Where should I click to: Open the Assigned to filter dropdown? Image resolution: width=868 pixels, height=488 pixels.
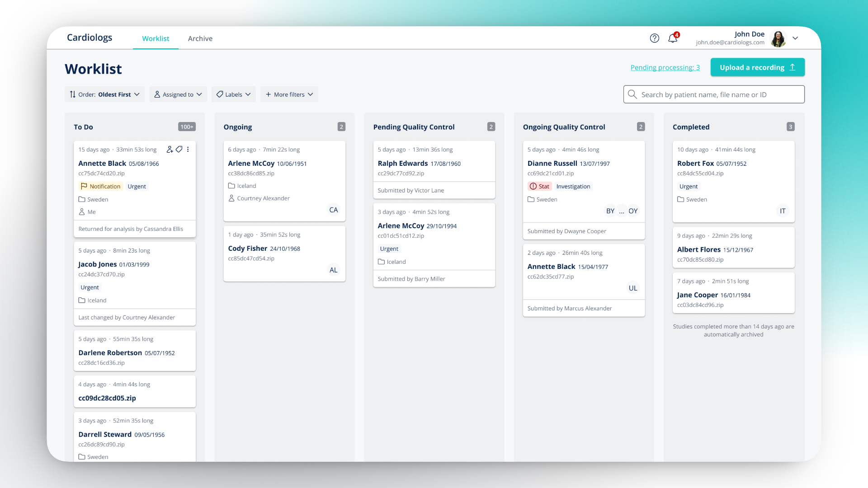tap(178, 94)
